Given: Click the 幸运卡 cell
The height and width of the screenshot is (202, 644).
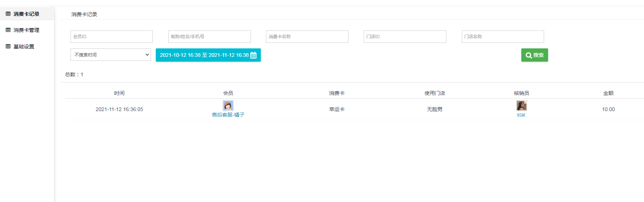Looking at the screenshot, I should pos(337,109).
